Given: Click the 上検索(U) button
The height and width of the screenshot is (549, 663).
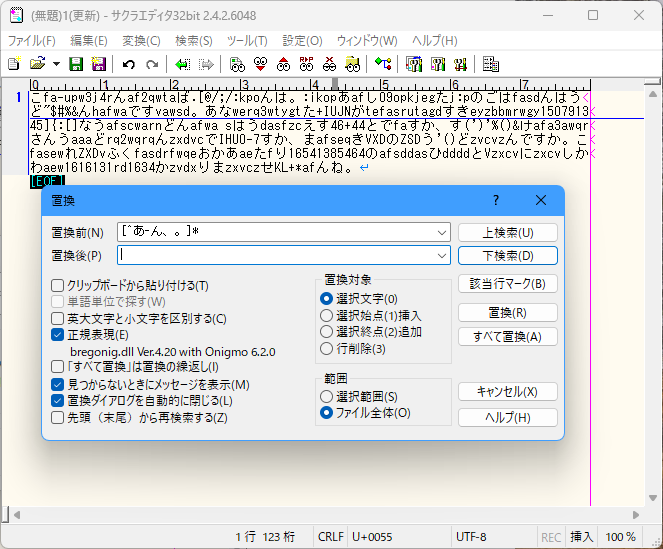Looking at the screenshot, I should click(x=508, y=233).
